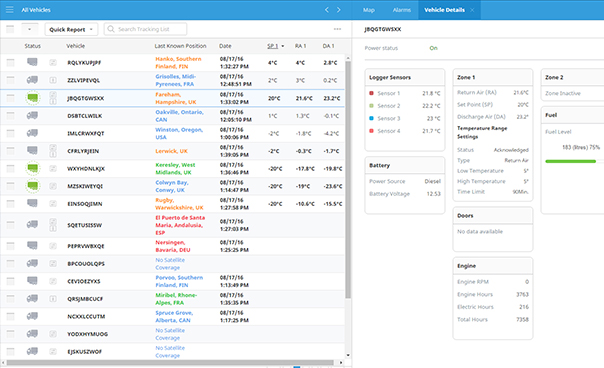
Task: Open Oakville, Ontario, CAN location link
Action: coord(180,116)
